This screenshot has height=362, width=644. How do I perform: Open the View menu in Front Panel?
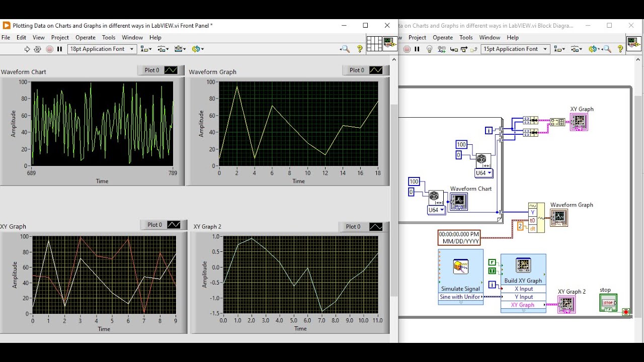pyautogui.click(x=39, y=38)
